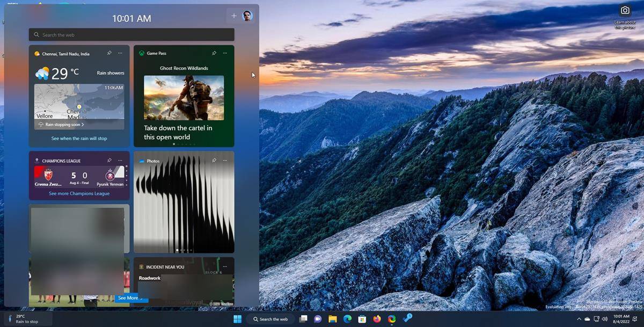The height and width of the screenshot is (327, 644).
Task: Open the Windows Start menu
Action: 238,319
